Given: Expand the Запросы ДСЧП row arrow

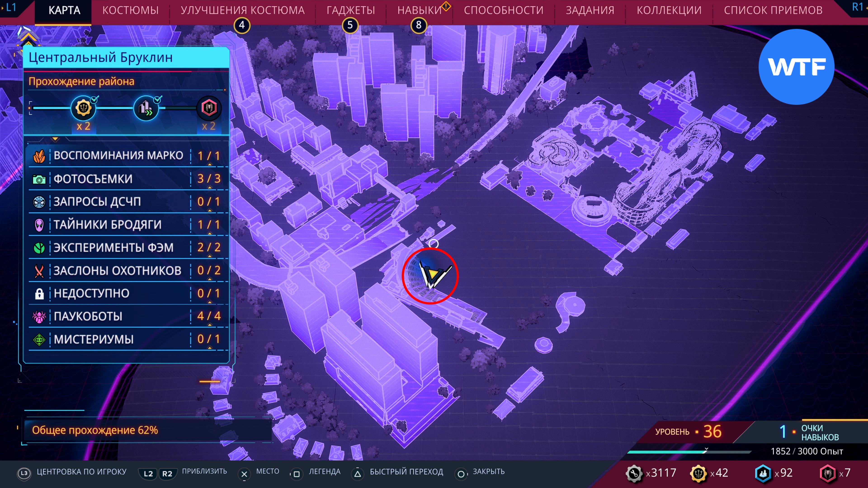Looking at the screenshot, I should (210, 210).
